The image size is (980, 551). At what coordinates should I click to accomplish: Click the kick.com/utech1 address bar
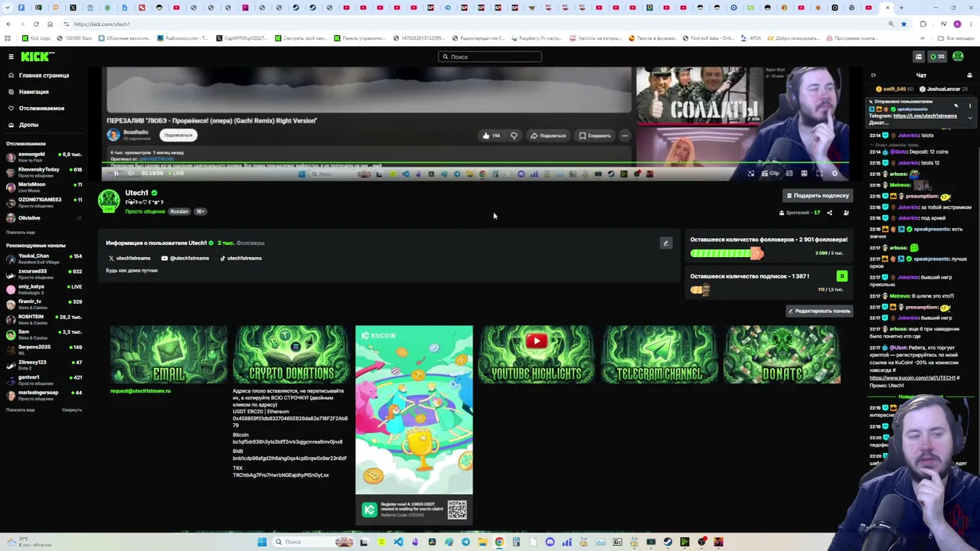click(475, 24)
